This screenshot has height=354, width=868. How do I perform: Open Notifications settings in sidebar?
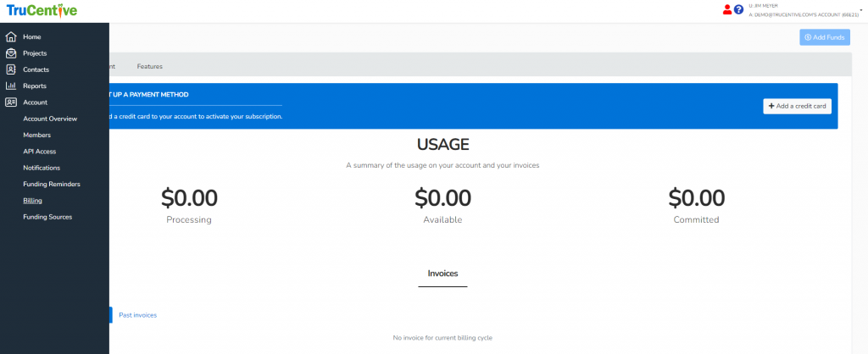click(42, 168)
